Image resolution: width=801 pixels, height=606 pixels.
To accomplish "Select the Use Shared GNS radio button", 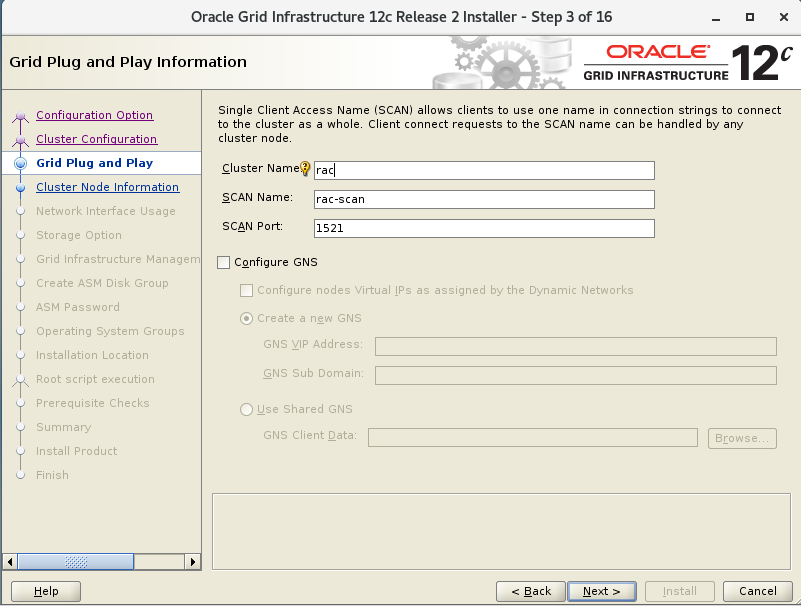I will pyautogui.click(x=246, y=410).
